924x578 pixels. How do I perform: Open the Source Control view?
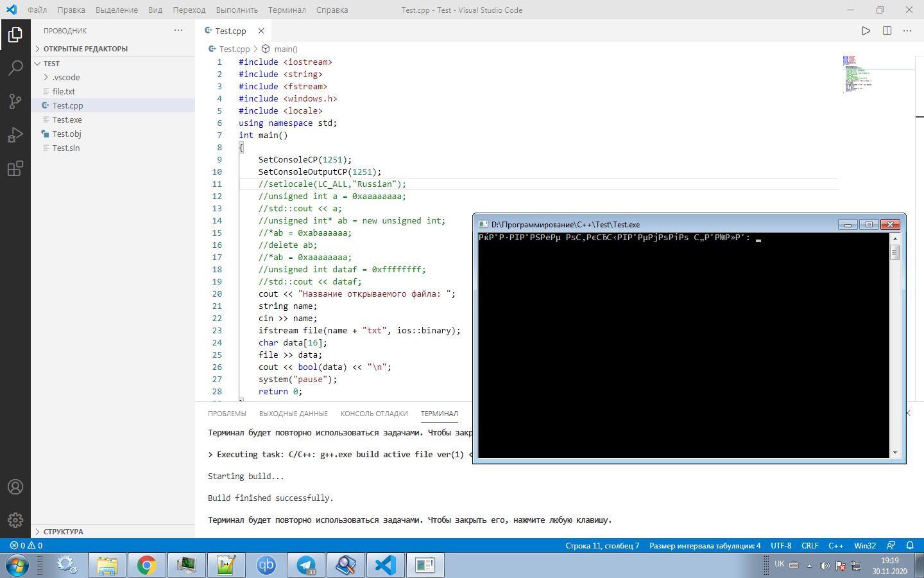15,101
